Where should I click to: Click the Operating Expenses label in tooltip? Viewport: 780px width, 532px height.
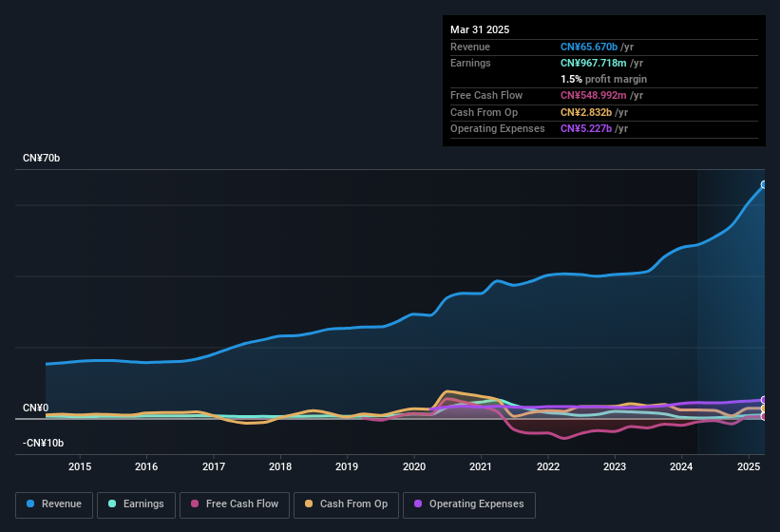tap(498, 128)
